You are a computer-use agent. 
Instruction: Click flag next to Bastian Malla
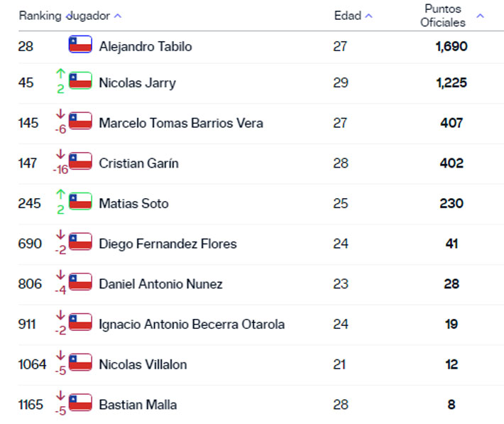pyautogui.click(x=80, y=403)
